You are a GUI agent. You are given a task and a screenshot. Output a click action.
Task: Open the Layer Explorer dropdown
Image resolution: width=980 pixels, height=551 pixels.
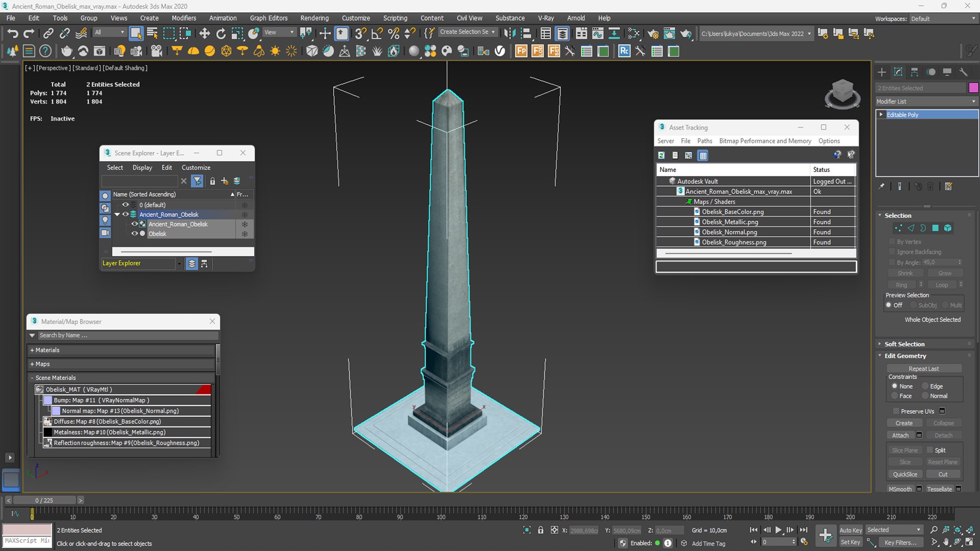click(x=179, y=264)
